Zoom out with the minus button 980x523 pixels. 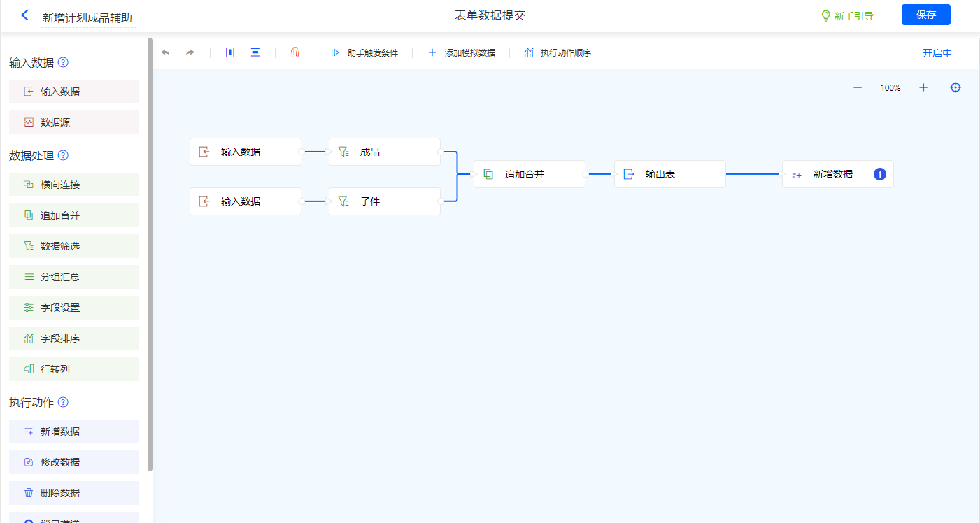pos(858,87)
